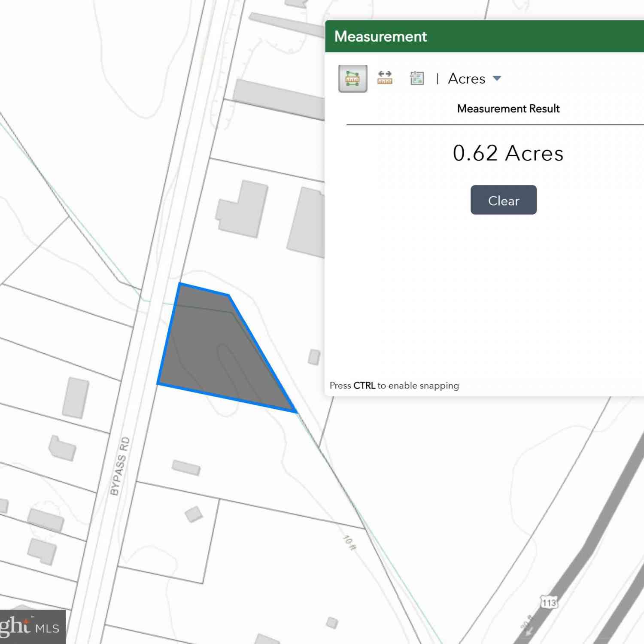Click the 'Press CTRL to enable snapping' hint
Image resolution: width=644 pixels, height=644 pixels.
click(x=394, y=386)
